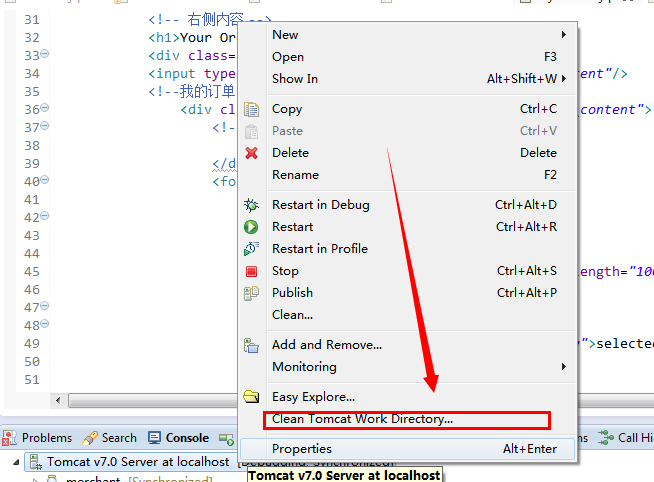The image size is (654, 482).
Task: Click line number 31 in the gutter
Action: pos(32,20)
